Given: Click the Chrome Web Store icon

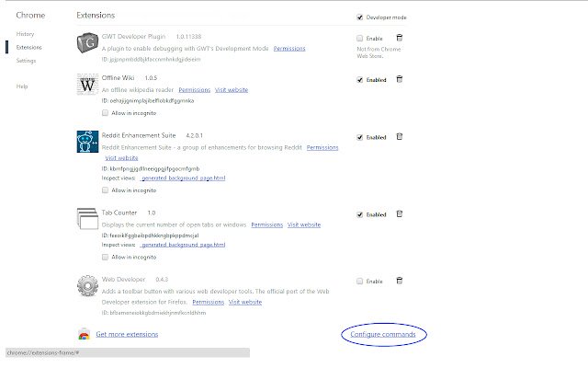Looking at the screenshot, I should pyautogui.click(x=84, y=334).
